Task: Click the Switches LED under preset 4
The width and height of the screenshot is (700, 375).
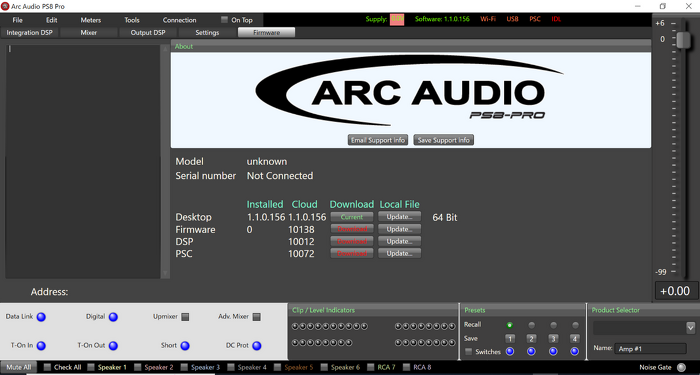Action: [575, 352]
